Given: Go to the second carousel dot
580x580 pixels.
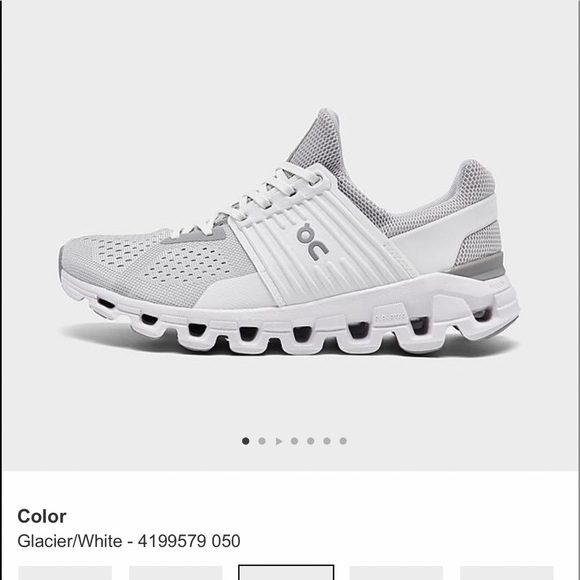Looking at the screenshot, I should coord(262,441).
